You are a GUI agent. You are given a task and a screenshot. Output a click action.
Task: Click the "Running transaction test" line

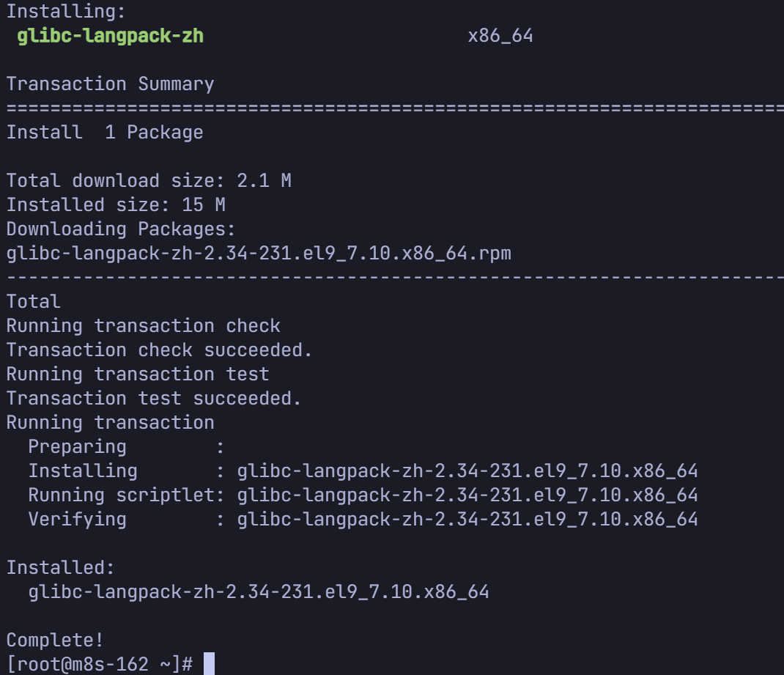pos(138,374)
